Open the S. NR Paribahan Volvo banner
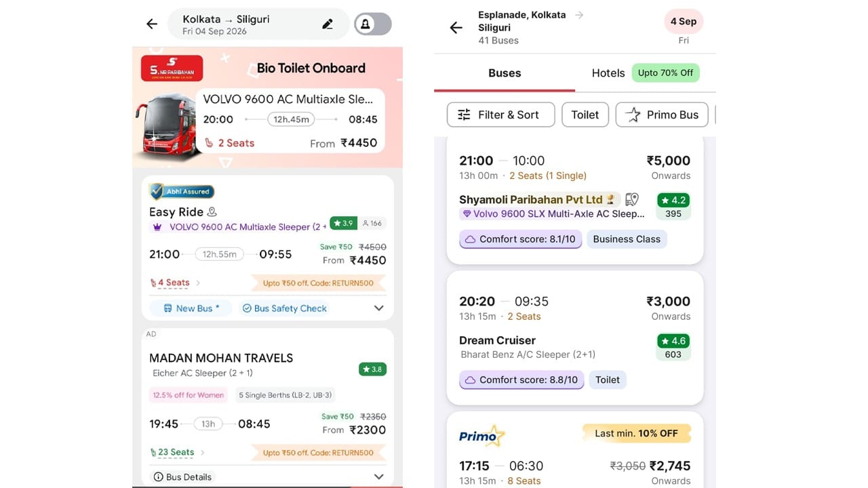Viewport: 868px width, 488px height. tap(267, 108)
